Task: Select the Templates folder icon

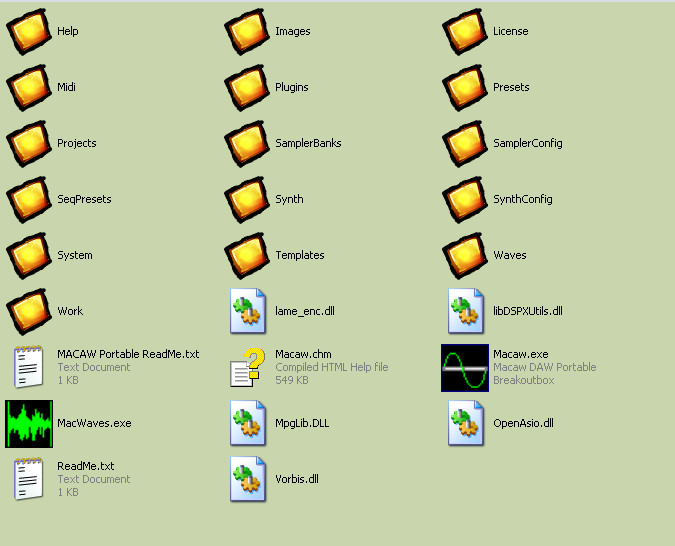Action: 247,255
